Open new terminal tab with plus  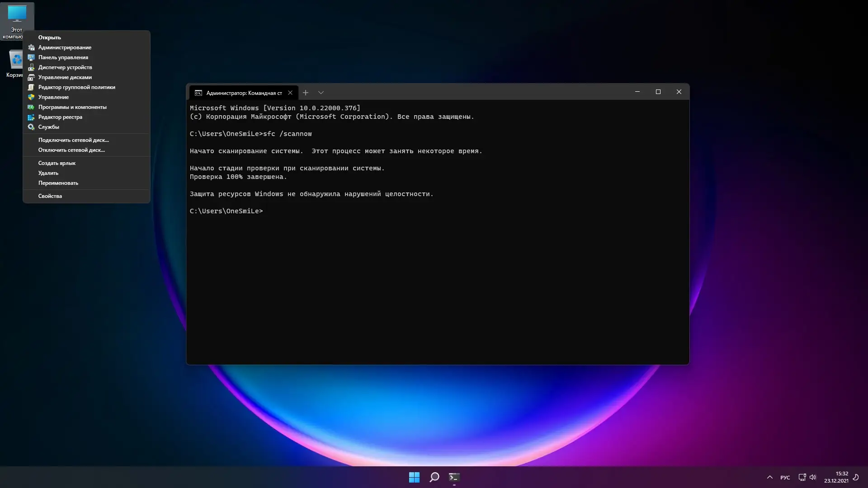click(x=306, y=93)
